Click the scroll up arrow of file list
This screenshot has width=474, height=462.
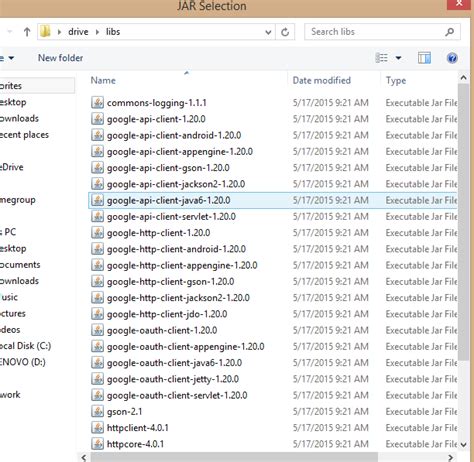coord(463,78)
